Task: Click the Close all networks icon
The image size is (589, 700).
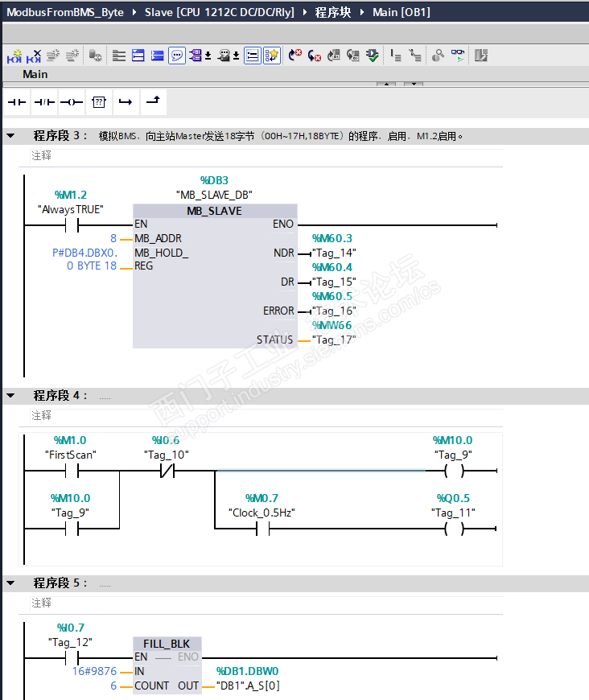Action: [157, 56]
